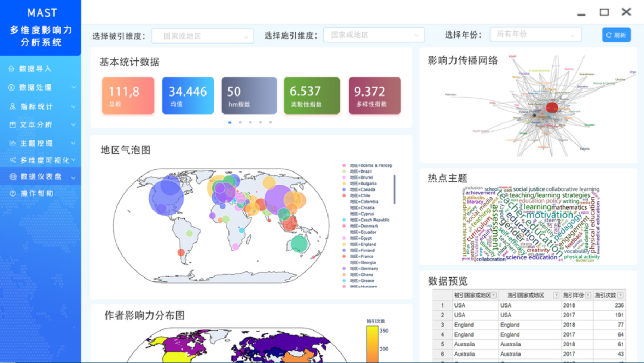Viewport: 644px width, 363px height.
Task: Open the 选择被引维度 dimension dropdown
Action: (x=202, y=36)
